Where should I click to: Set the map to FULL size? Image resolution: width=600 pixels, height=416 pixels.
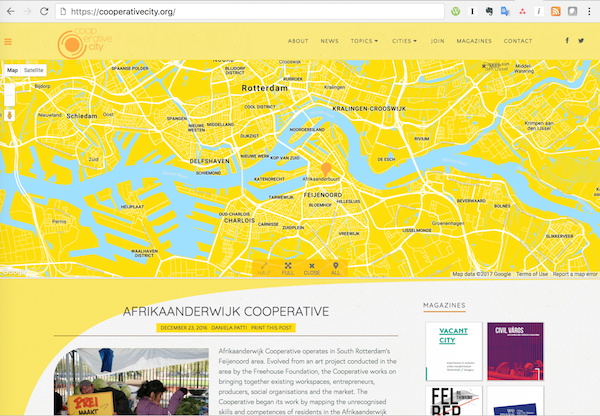point(288,269)
